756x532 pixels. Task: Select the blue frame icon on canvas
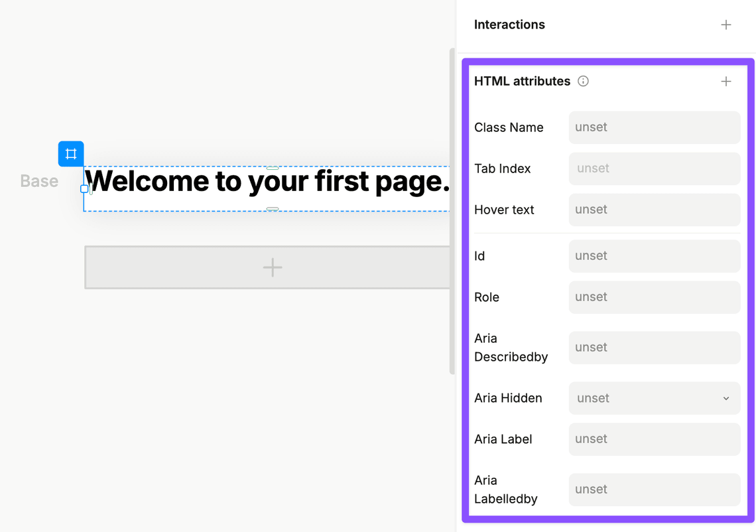click(71, 154)
